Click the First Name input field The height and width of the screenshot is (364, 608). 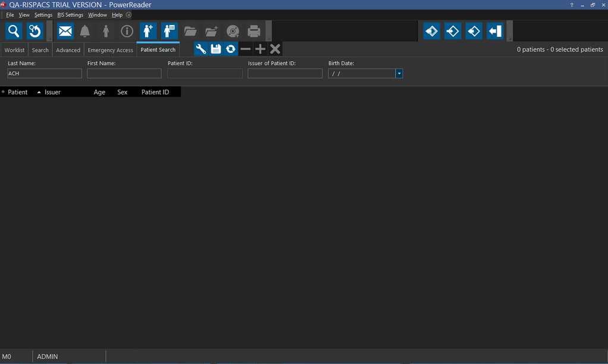pyautogui.click(x=124, y=74)
